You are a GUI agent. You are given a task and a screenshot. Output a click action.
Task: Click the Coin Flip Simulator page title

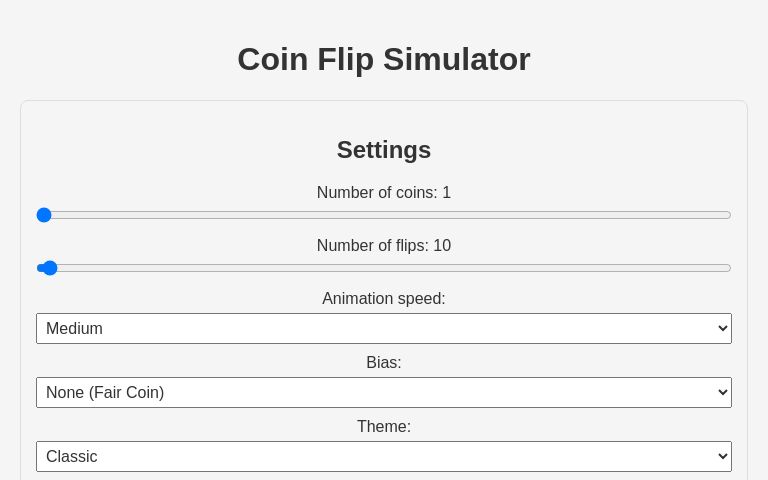click(x=384, y=60)
